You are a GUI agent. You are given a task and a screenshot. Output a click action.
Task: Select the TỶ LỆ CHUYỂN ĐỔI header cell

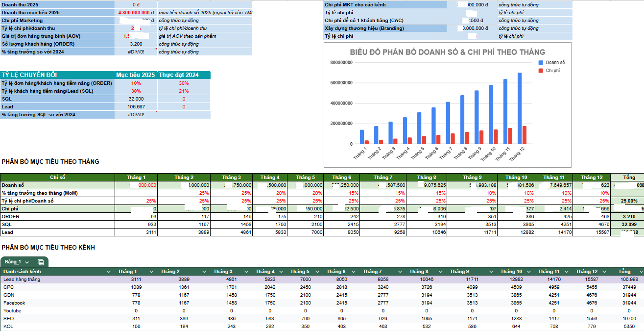click(x=57, y=75)
